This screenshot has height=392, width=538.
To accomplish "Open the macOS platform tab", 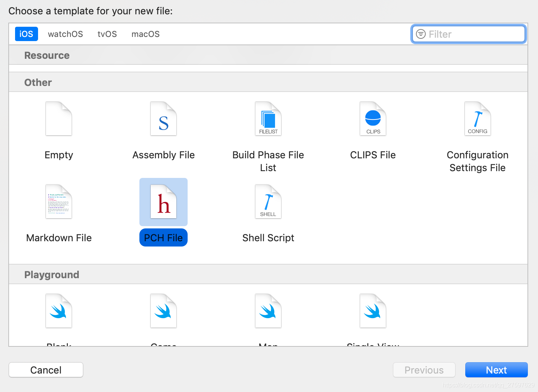I will click(x=145, y=34).
